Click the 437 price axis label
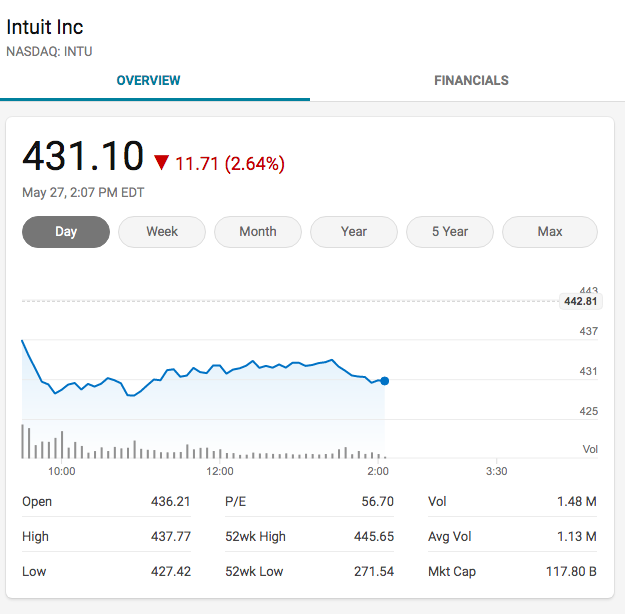The image size is (625, 614). coord(588,331)
